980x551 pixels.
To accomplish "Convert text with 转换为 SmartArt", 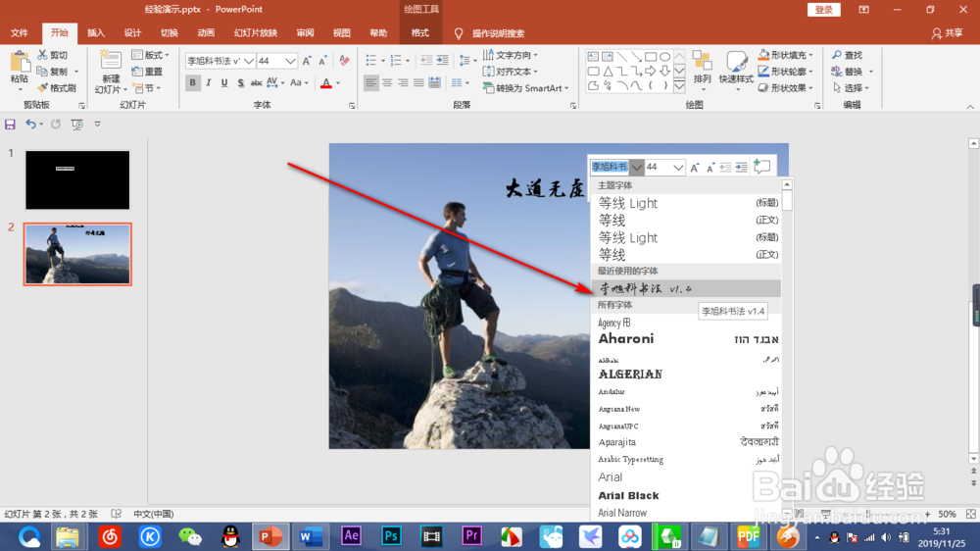I will point(525,88).
